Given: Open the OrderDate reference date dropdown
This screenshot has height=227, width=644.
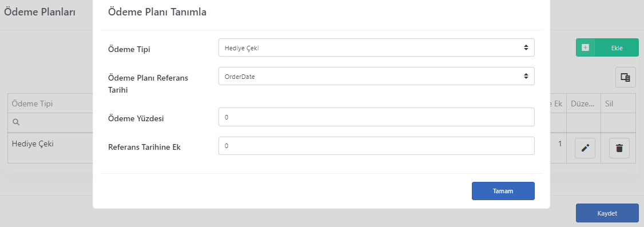Looking at the screenshot, I should pyautogui.click(x=376, y=76).
